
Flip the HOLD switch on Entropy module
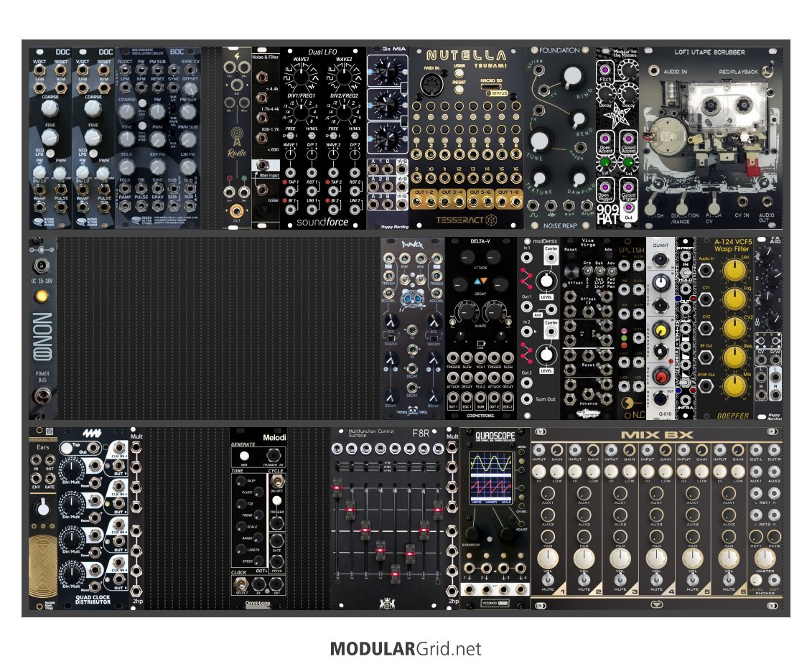click(685, 272)
